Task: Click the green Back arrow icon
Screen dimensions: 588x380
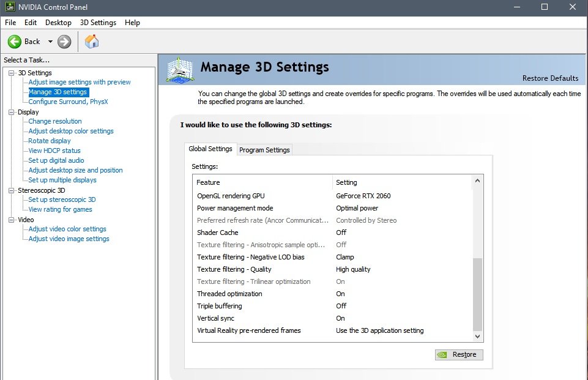Action: (15, 42)
